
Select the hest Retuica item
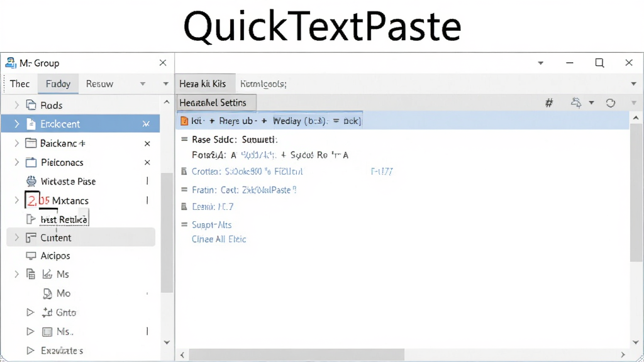pos(64,219)
